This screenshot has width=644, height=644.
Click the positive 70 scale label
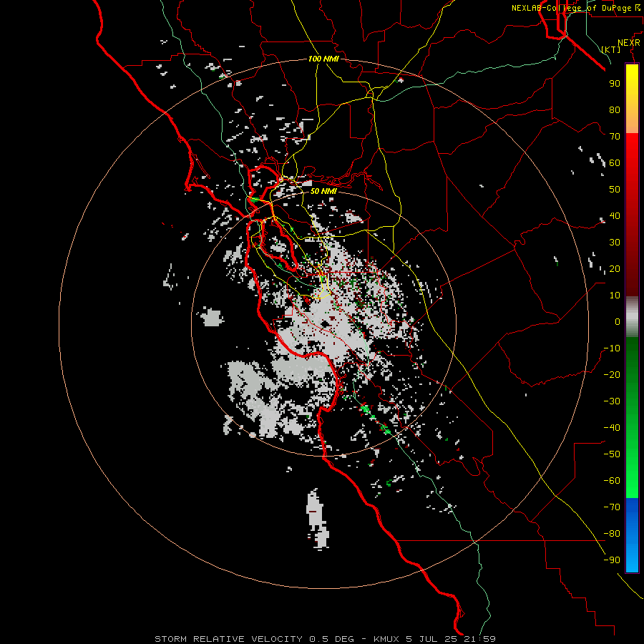[x=615, y=137]
